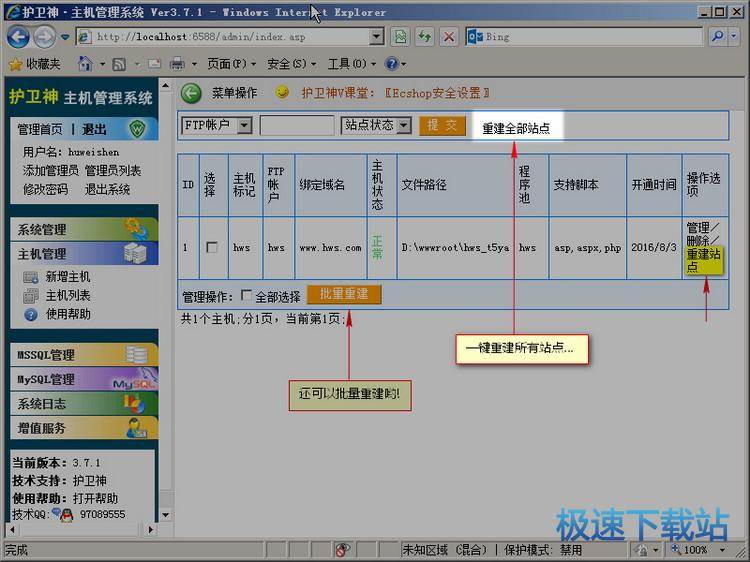
Task: Click the sidebar scroll down arrow
Action: [x=165, y=515]
